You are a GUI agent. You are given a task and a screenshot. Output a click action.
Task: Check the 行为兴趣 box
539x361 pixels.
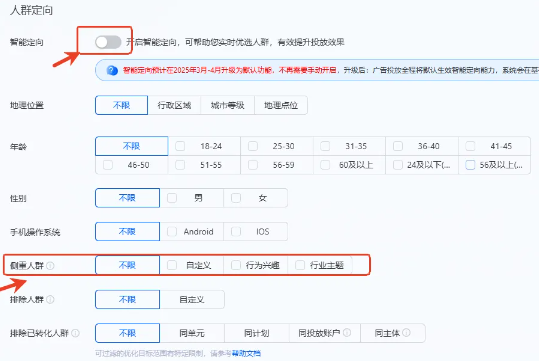tap(236, 265)
